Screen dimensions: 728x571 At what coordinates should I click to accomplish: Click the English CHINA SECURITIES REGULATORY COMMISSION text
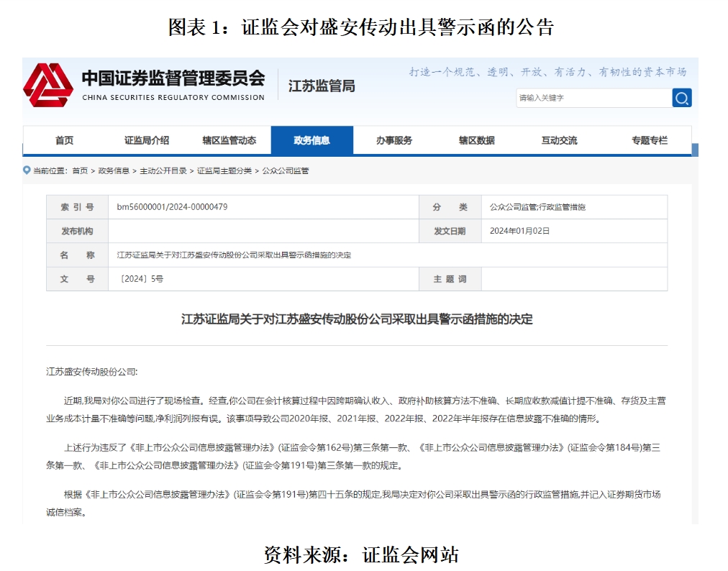(173, 98)
